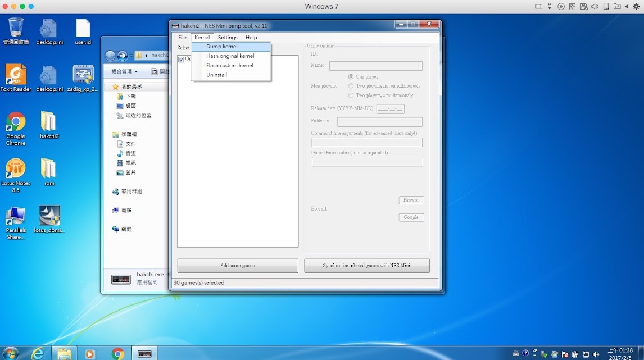Choose Dump kernel from the menu
This screenshot has width=644, height=360.
(231, 47)
